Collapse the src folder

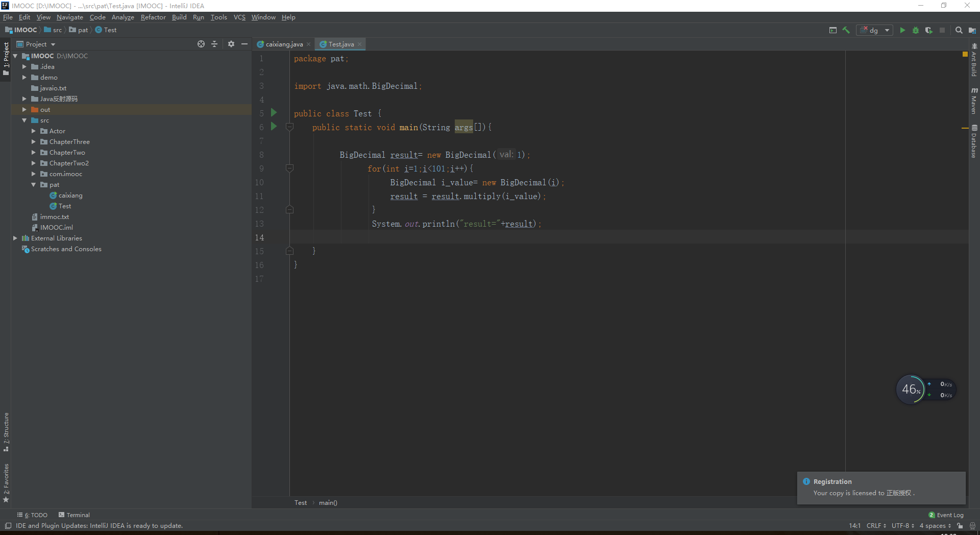click(x=24, y=120)
